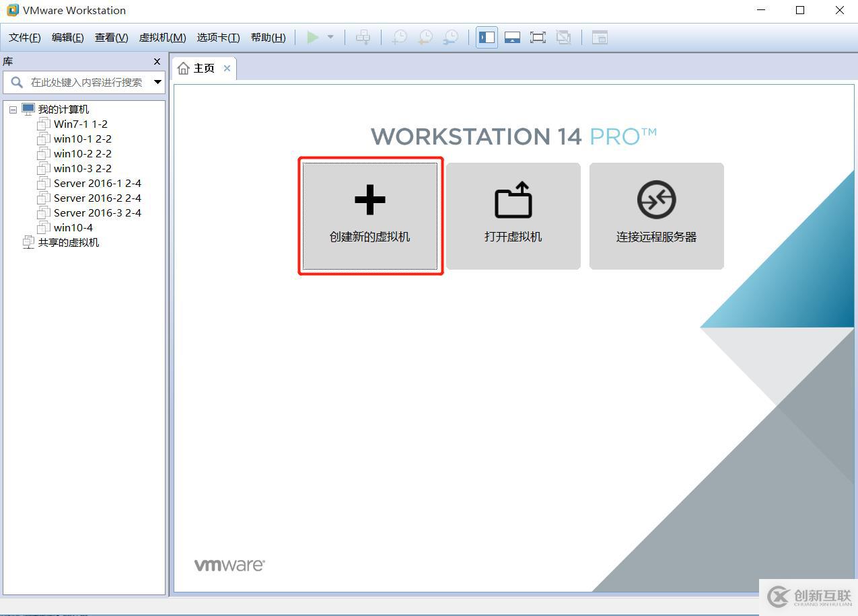858x616 pixels.
Task: Click the vmware logo at bottom
Action: (229, 565)
